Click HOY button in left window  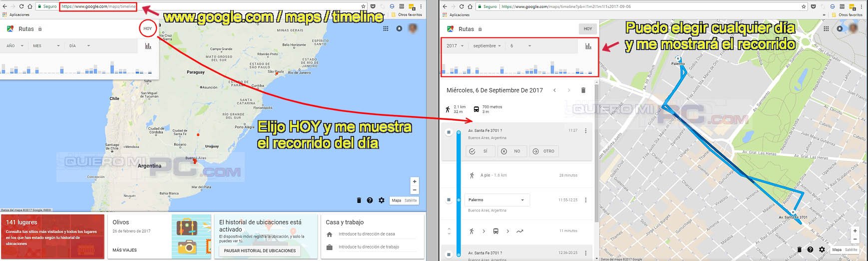point(148,28)
